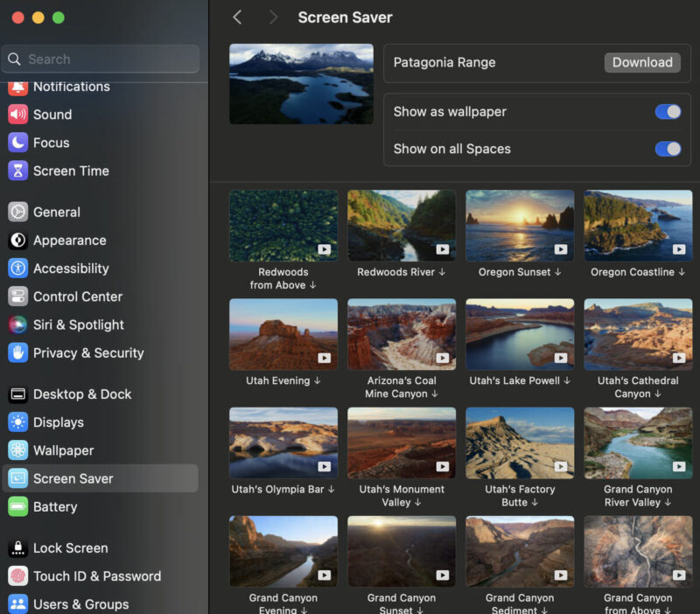The height and width of the screenshot is (614, 700).
Task: Disable Show on all Spaces switch
Action: (668, 149)
